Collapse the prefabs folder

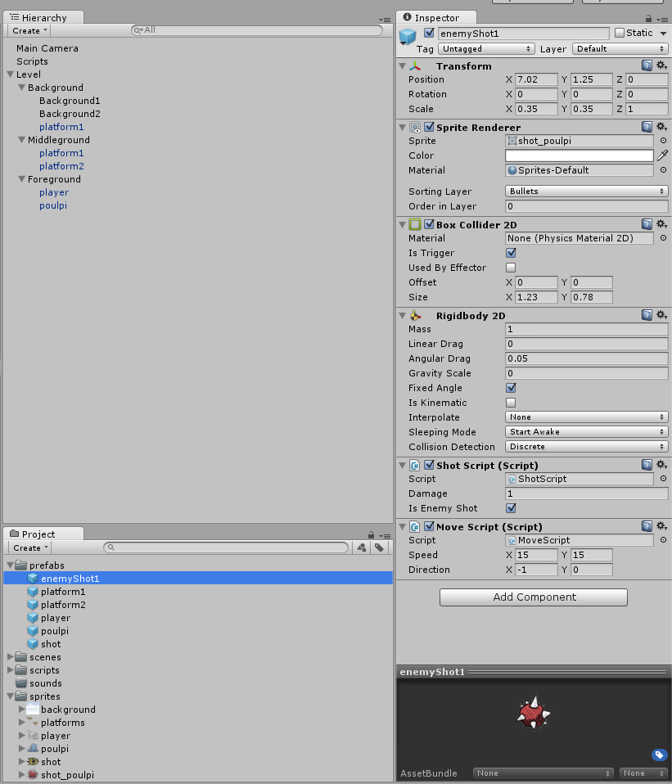pyautogui.click(x=10, y=565)
